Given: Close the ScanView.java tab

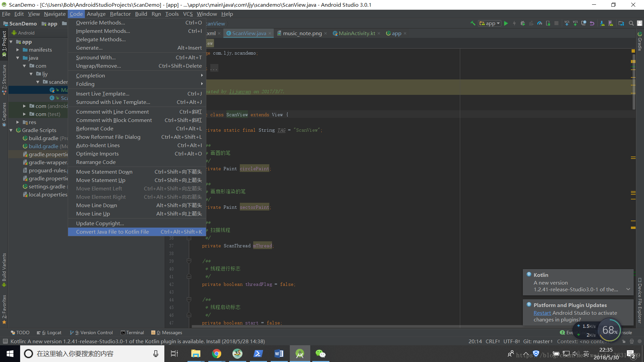Looking at the screenshot, I should coord(270,33).
